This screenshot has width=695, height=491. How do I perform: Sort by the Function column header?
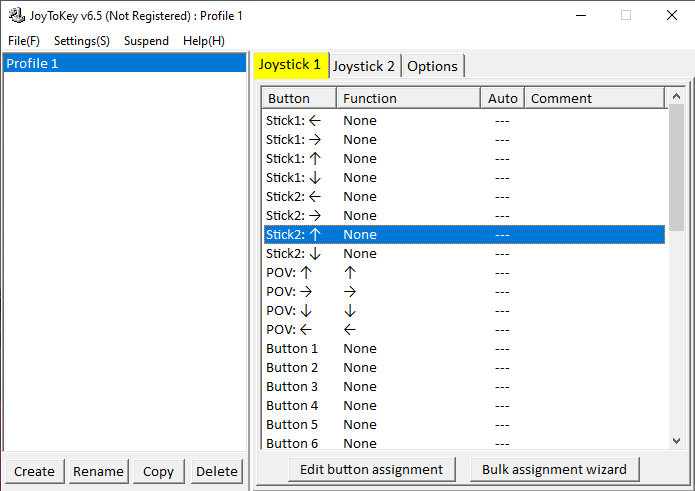pos(408,98)
